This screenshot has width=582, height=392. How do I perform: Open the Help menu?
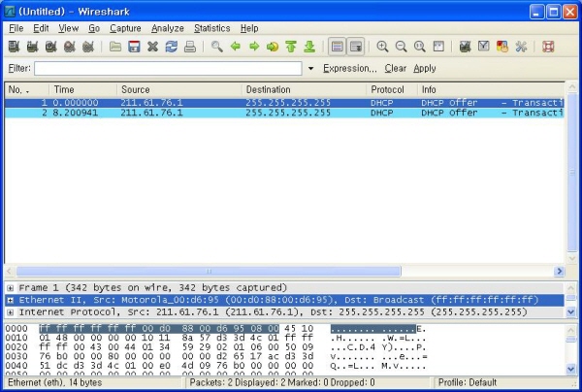click(x=249, y=28)
